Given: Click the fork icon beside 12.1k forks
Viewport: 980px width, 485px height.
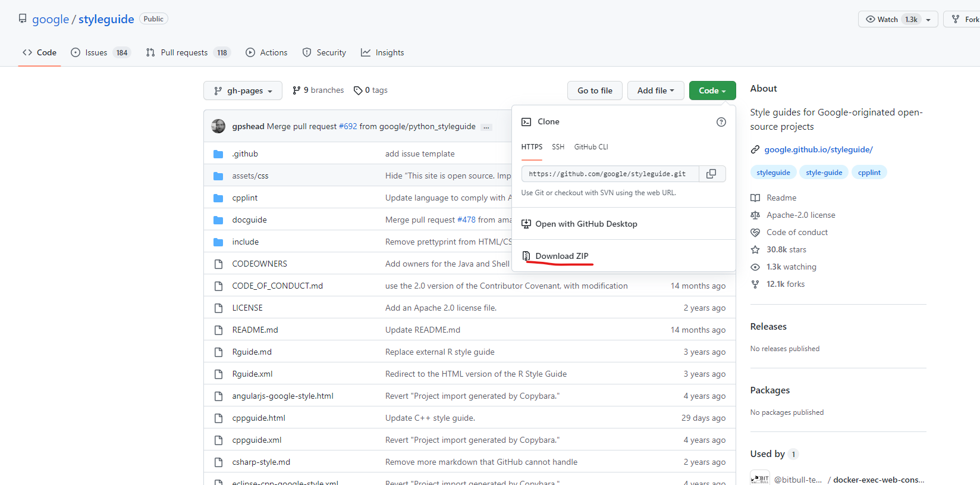Looking at the screenshot, I should (755, 284).
